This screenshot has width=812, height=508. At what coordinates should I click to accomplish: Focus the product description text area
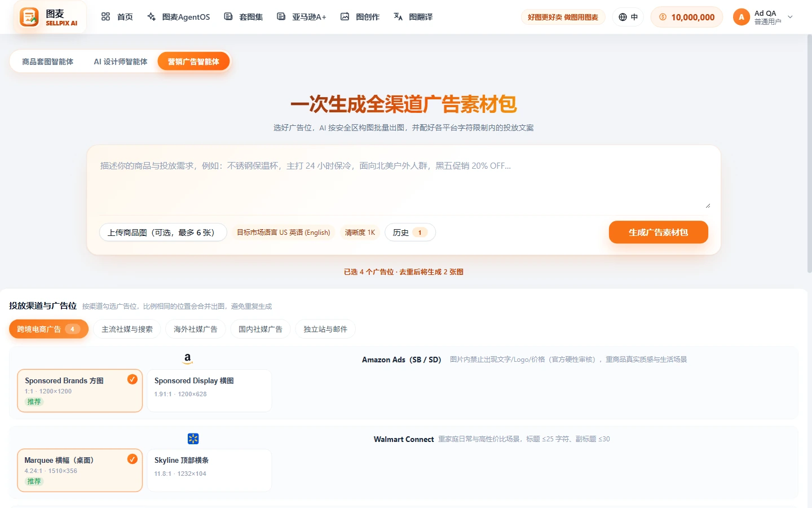click(x=404, y=182)
